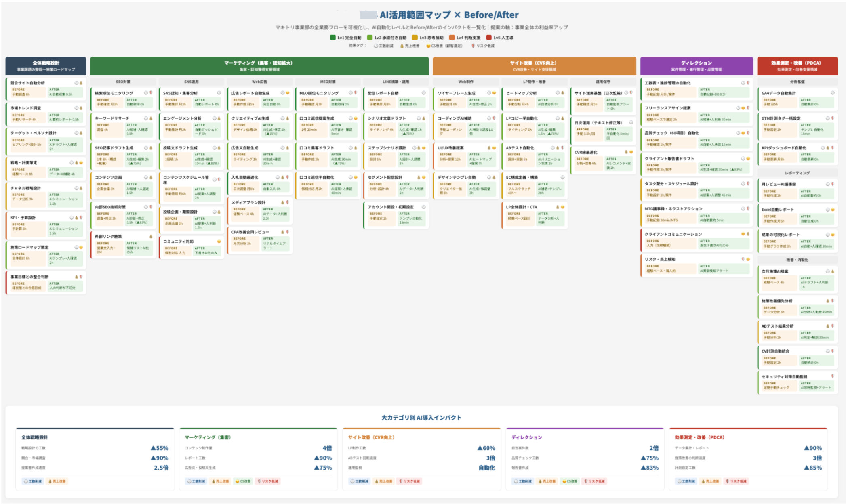The image size is (846, 504).
Task: Open the Web広告 column header
Action: point(260,82)
